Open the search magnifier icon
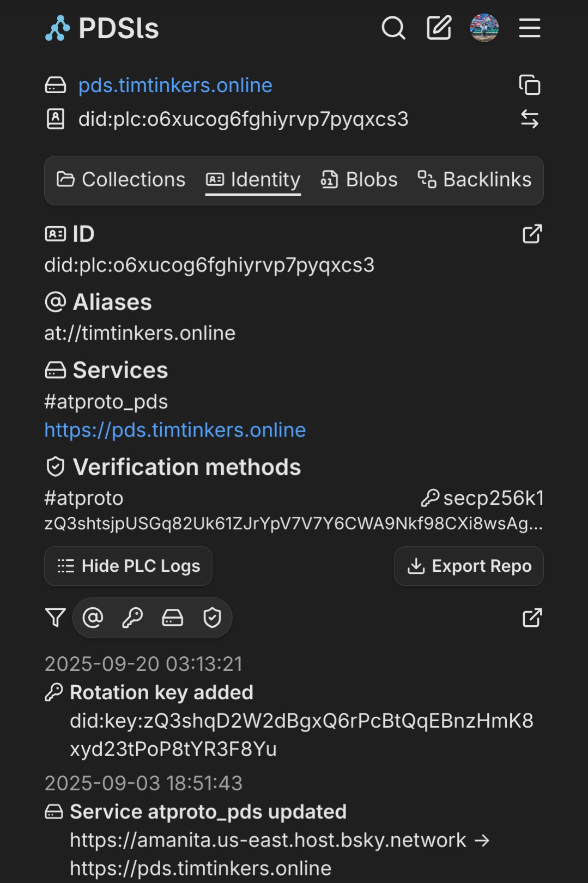 pyautogui.click(x=393, y=28)
